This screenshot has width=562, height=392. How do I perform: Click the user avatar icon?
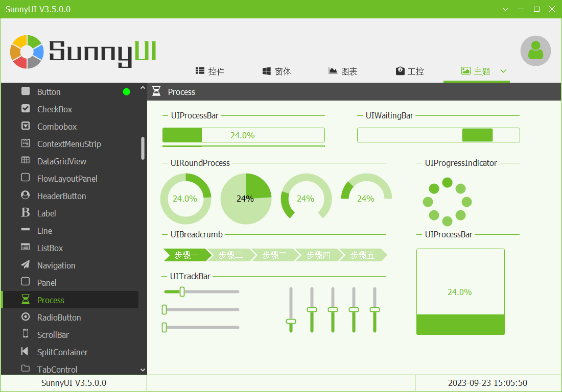[x=535, y=51]
